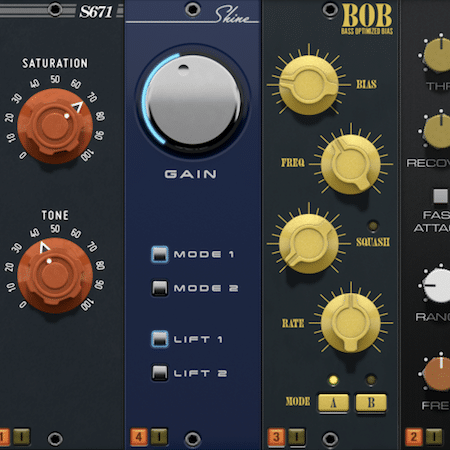Click the 0 mark on the Tone scale

point(23,305)
